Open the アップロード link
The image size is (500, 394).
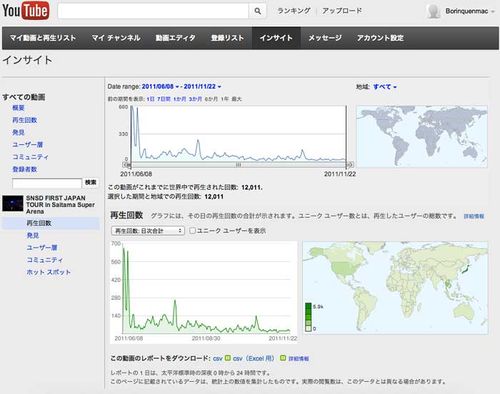pyautogui.click(x=342, y=11)
